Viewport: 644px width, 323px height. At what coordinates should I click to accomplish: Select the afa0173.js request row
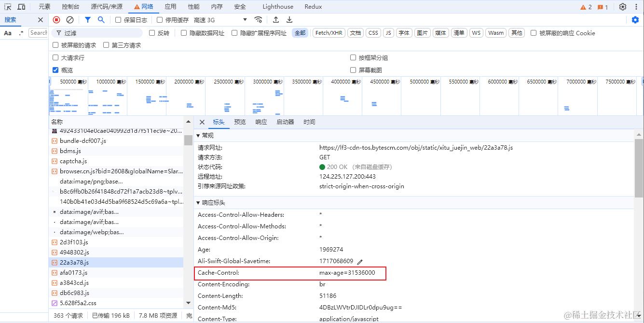(x=117, y=273)
